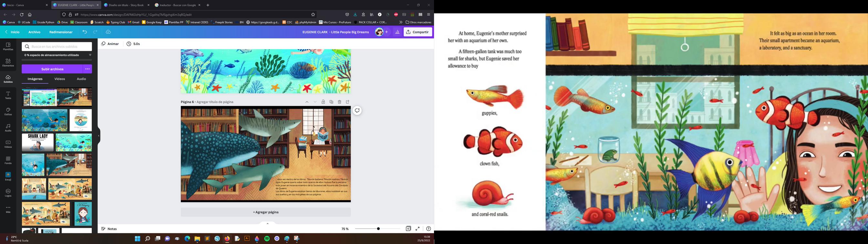Viewport: 868px width, 244px height.
Task: Open the Plantillas sidebar panel
Action: [x=8, y=46]
